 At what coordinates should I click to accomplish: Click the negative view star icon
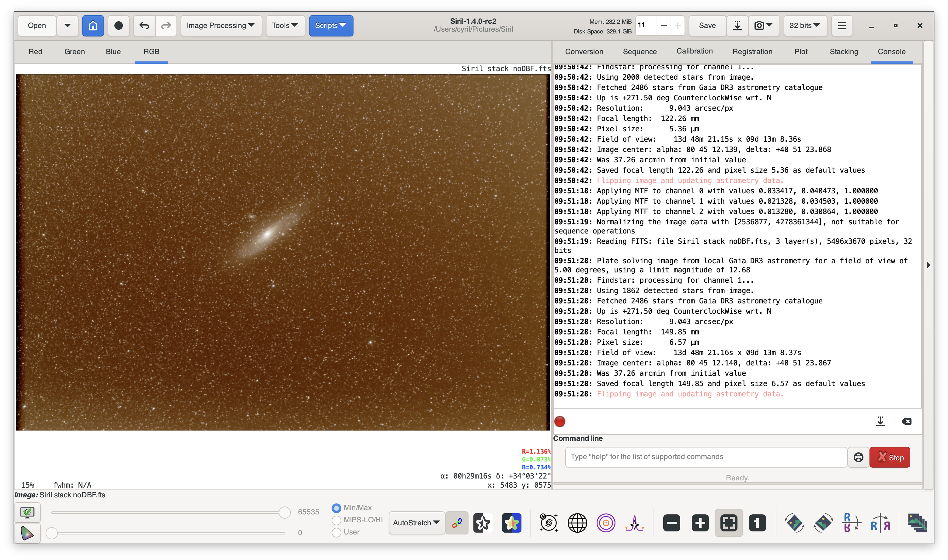coord(483,523)
